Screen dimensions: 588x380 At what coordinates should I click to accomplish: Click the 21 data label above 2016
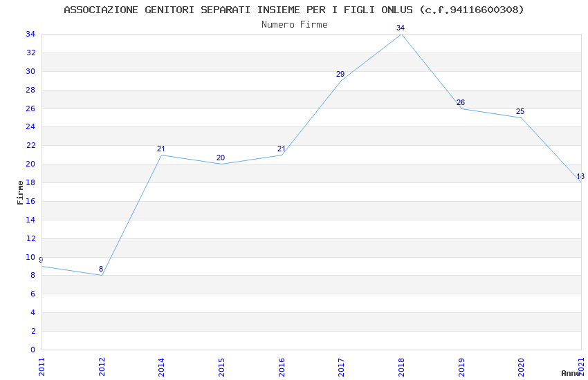click(x=281, y=149)
